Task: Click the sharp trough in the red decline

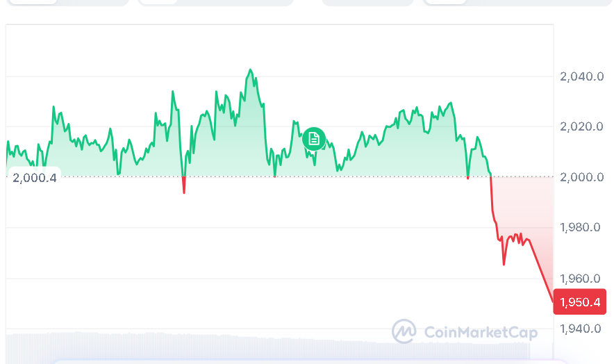Action: (504, 263)
